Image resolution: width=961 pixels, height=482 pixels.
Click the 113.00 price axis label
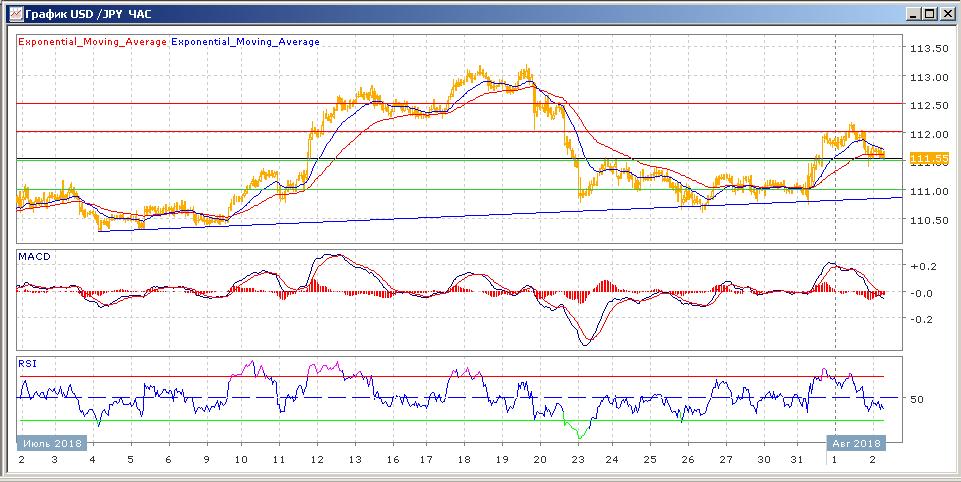click(x=927, y=77)
